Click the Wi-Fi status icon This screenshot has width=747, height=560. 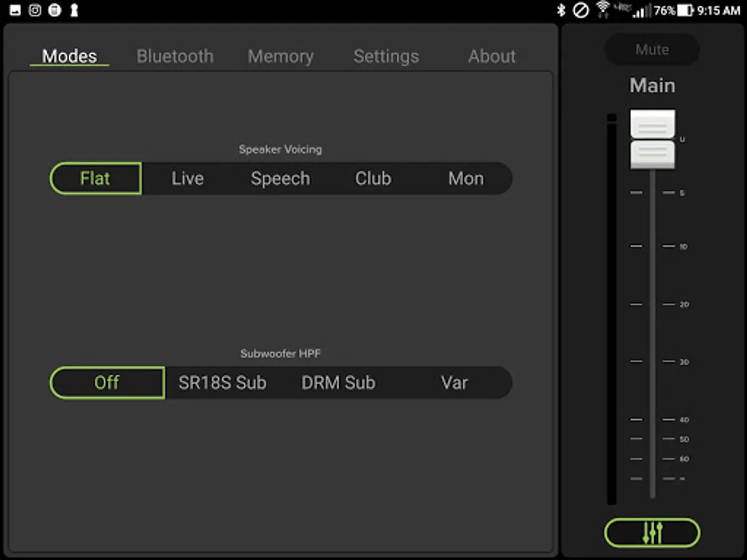click(x=602, y=10)
